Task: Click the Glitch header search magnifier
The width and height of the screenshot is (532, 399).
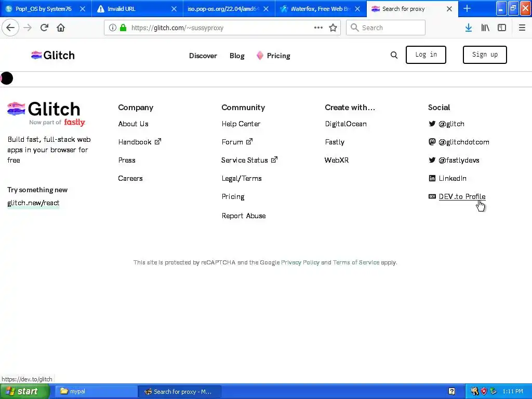Action: pos(394,55)
